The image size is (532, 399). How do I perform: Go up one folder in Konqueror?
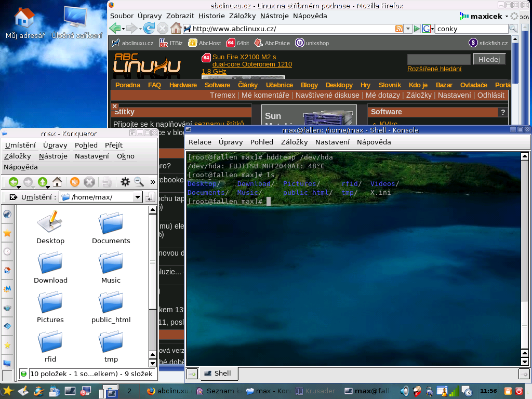point(43,182)
